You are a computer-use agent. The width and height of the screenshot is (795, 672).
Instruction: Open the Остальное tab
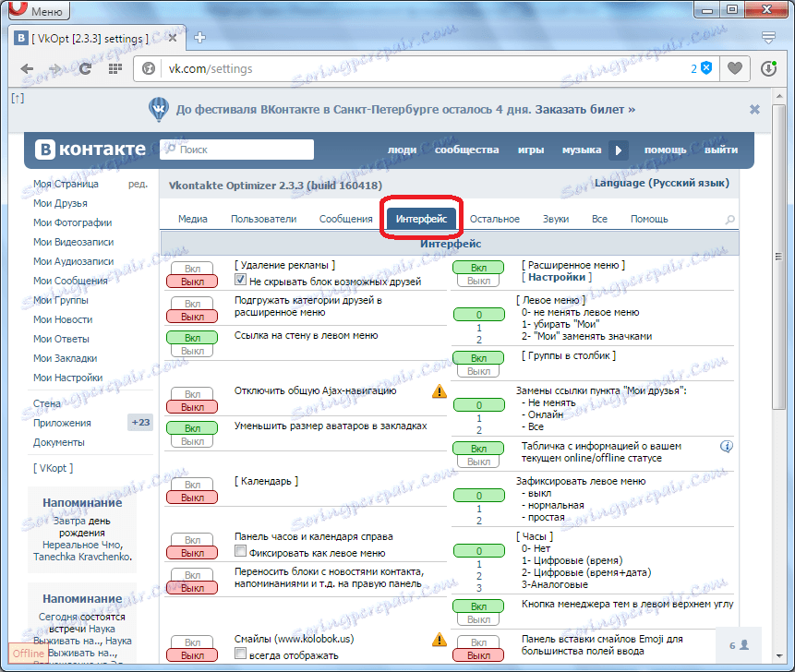(x=494, y=219)
